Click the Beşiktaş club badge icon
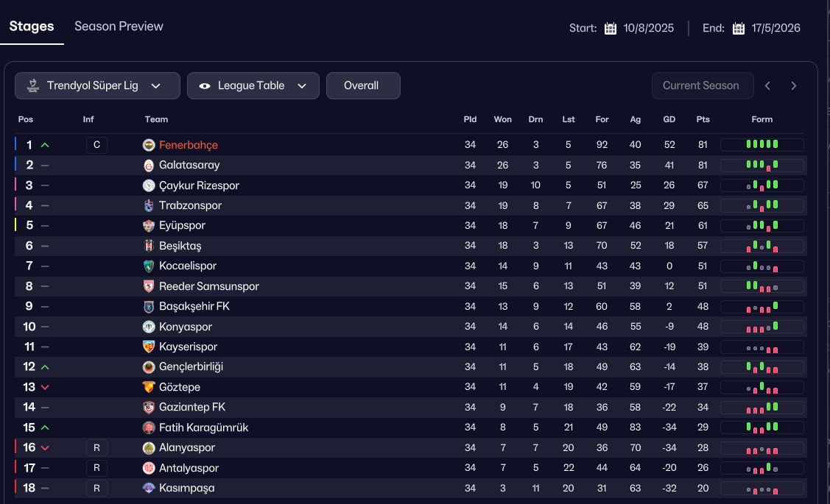The width and height of the screenshot is (830, 504). pyautogui.click(x=149, y=246)
